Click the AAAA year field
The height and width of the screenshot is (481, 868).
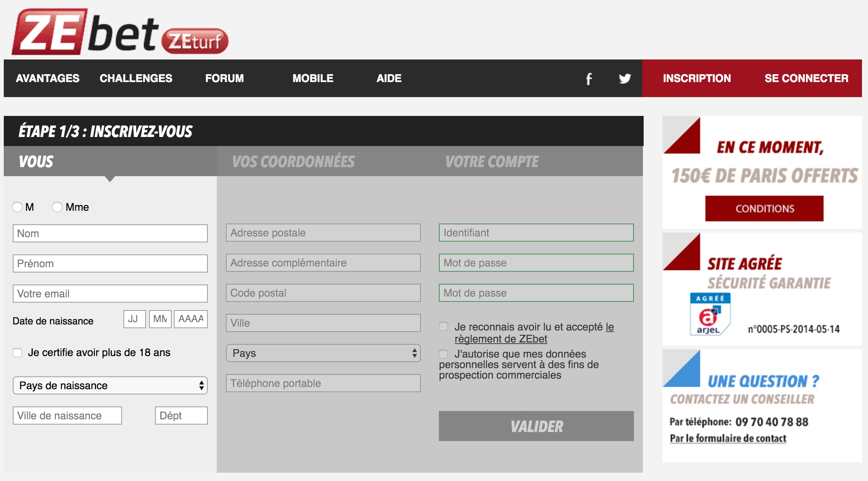click(191, 319)
